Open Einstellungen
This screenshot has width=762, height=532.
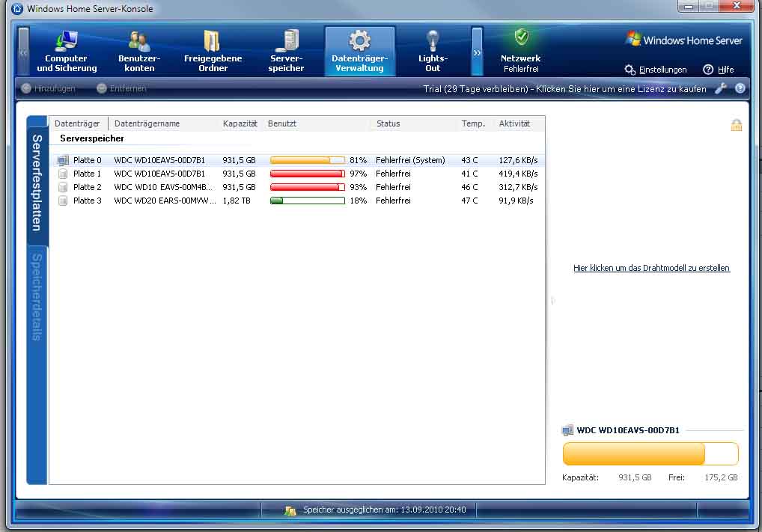(x=662, y=70)
